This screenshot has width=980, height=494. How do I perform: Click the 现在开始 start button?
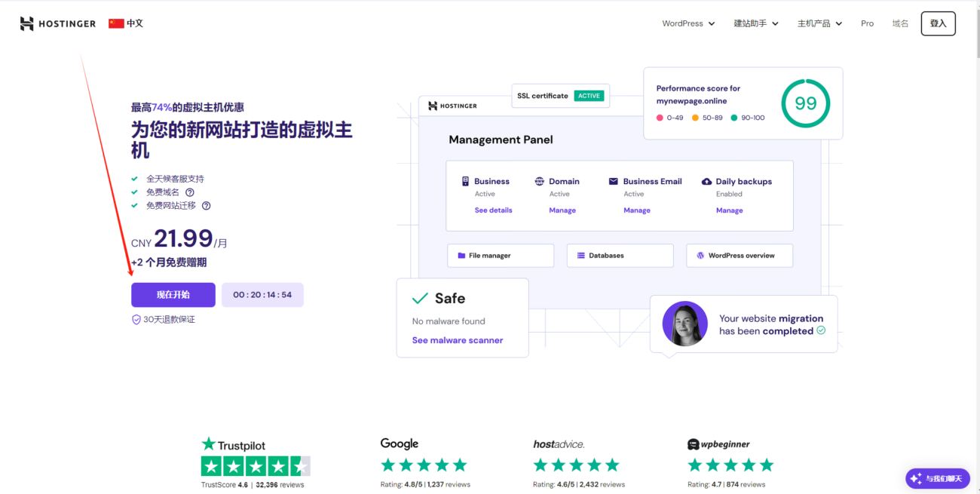pyautogui.click(x=173, y=295)
